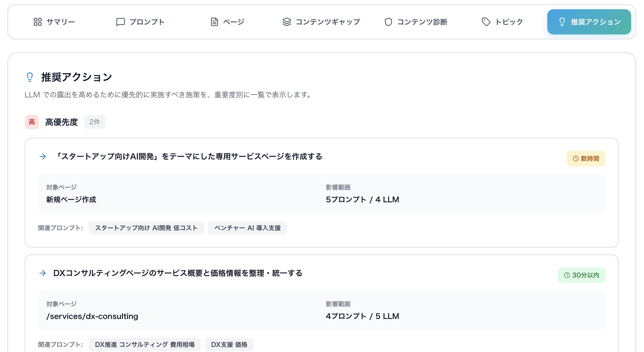Expand the DXコンサルティング action via its blue arrow
Viewport: 644px width, 352px height.
tap(43, 274)
